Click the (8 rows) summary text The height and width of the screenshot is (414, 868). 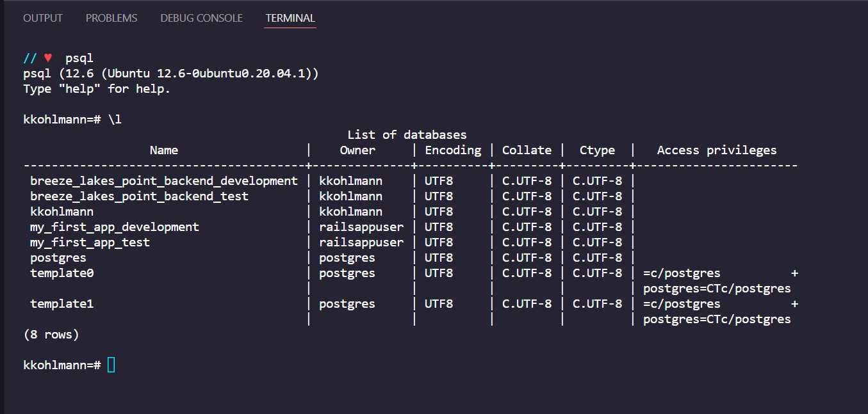51,335
